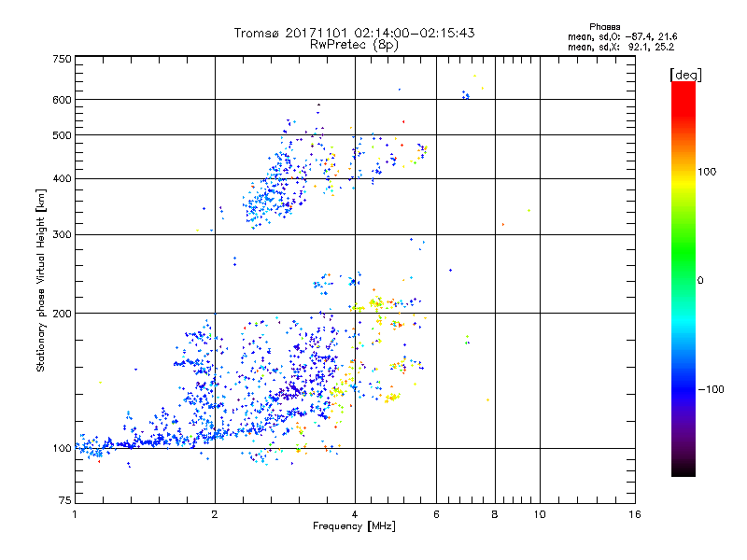The image size is (747, 560).
Task: Select the "mean, sd,X: 92.1, 25.2" line
Action: click(x=621, y=47)
